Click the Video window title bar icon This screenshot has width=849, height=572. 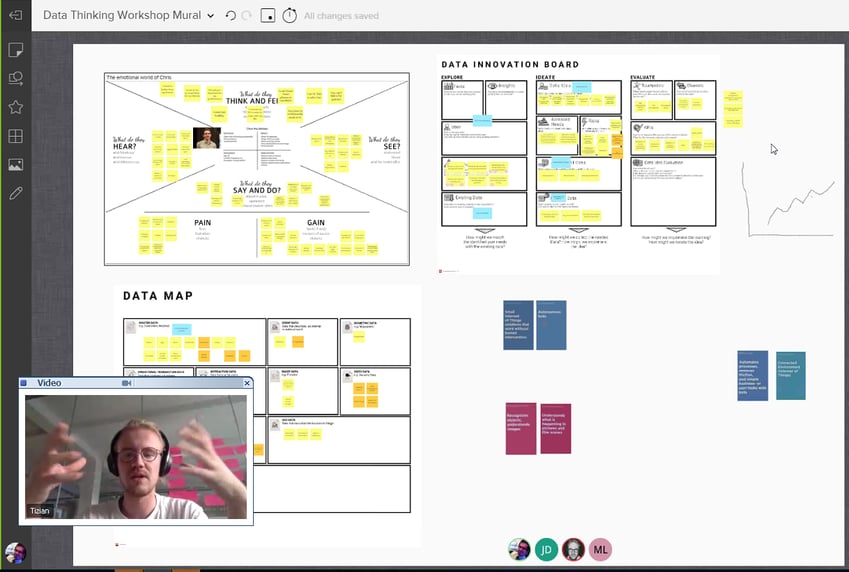tap(24, 383)
